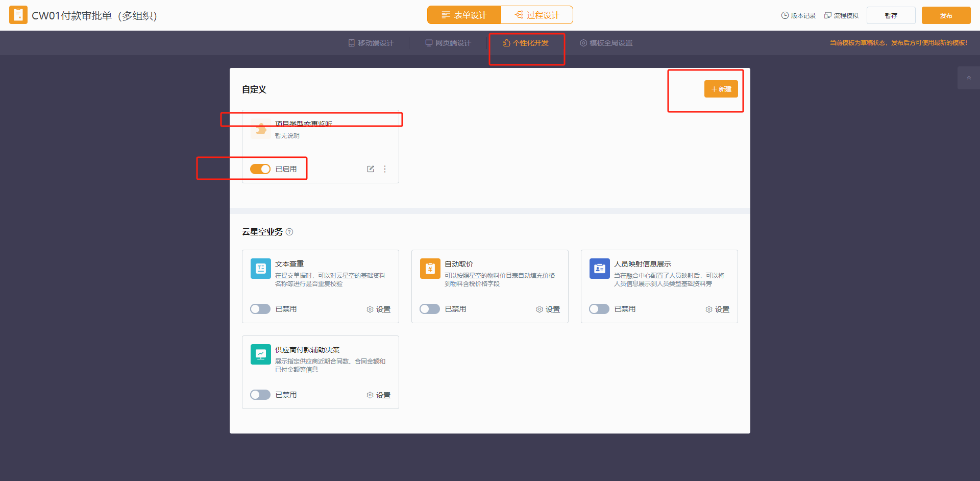Image resolution: width=980 pixels, height=481 pixels.
Task: Click the 人员映射信息展示 card icon
Action: coord(599,269)
